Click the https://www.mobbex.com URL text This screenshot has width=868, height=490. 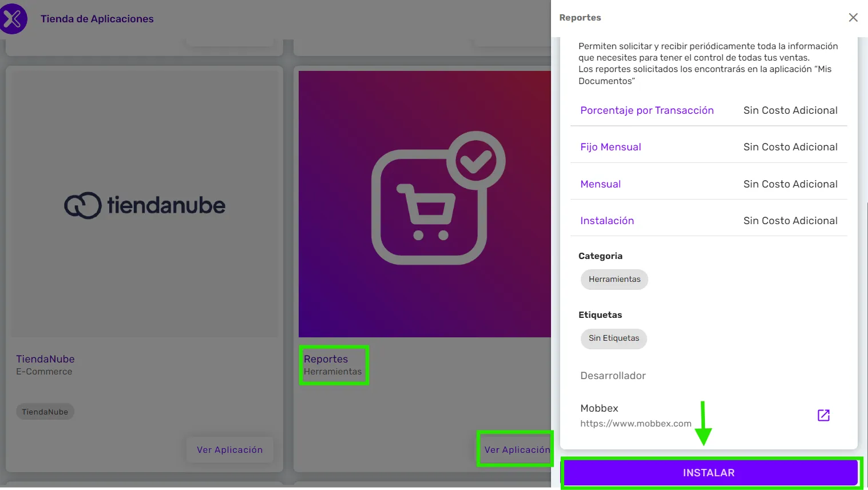636,424
